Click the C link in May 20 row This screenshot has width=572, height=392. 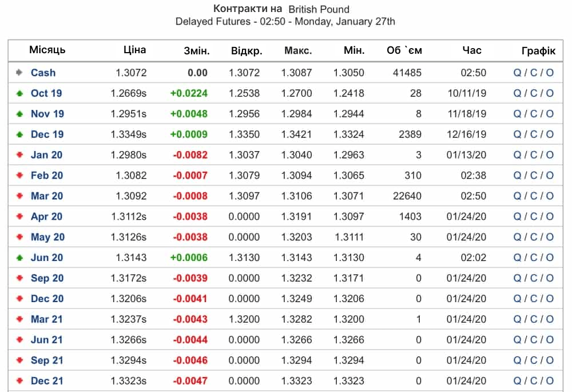533,237
